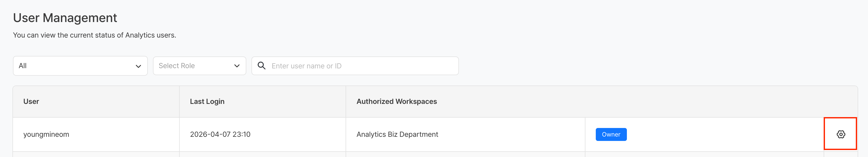Click the 2026-04-07 23:10 login timestamp
The width and height of the screenshot is (868, 157).
coord(220,134)
